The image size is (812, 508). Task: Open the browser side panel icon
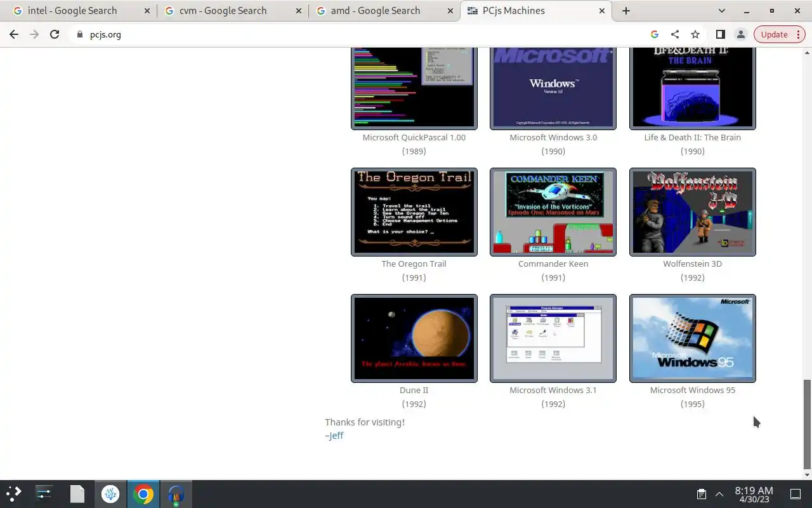(x=721, y=34)
